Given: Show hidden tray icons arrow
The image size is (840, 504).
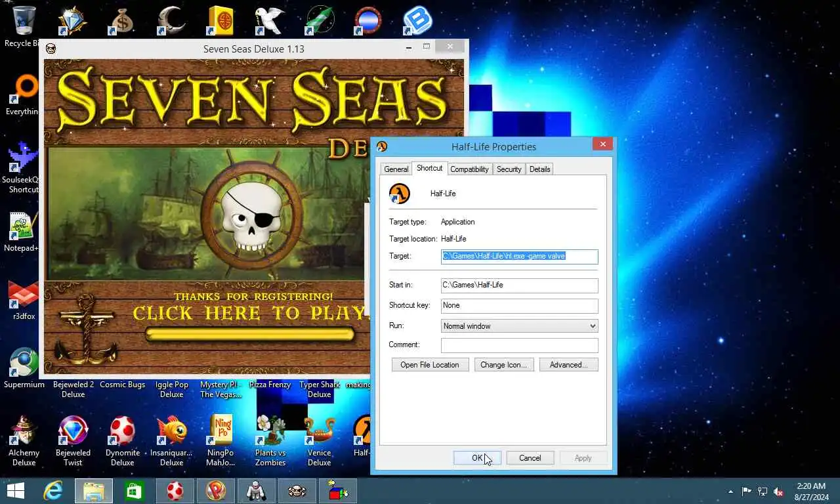Looking at the screenshot, I should tap(730, 492).
